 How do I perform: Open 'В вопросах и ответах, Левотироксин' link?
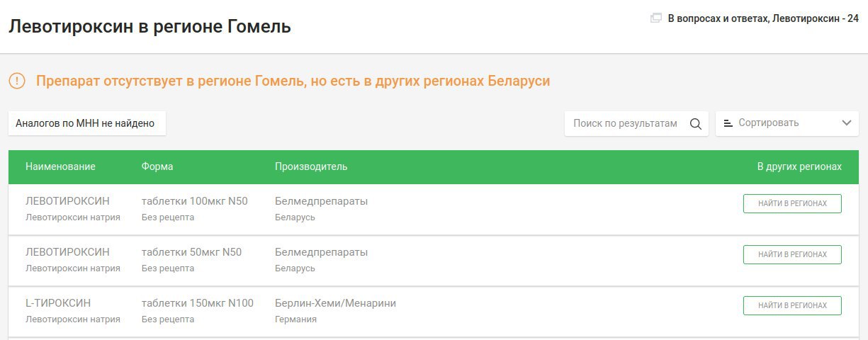763,18
